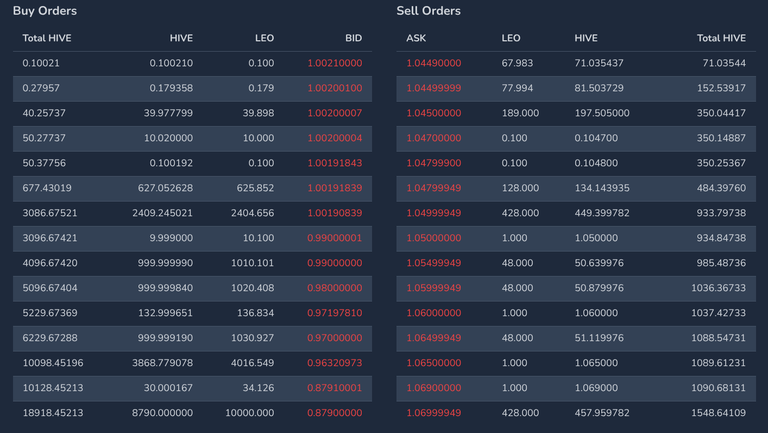Click the BID column header
Screen dimensions: 768x433
pos(353,38)
